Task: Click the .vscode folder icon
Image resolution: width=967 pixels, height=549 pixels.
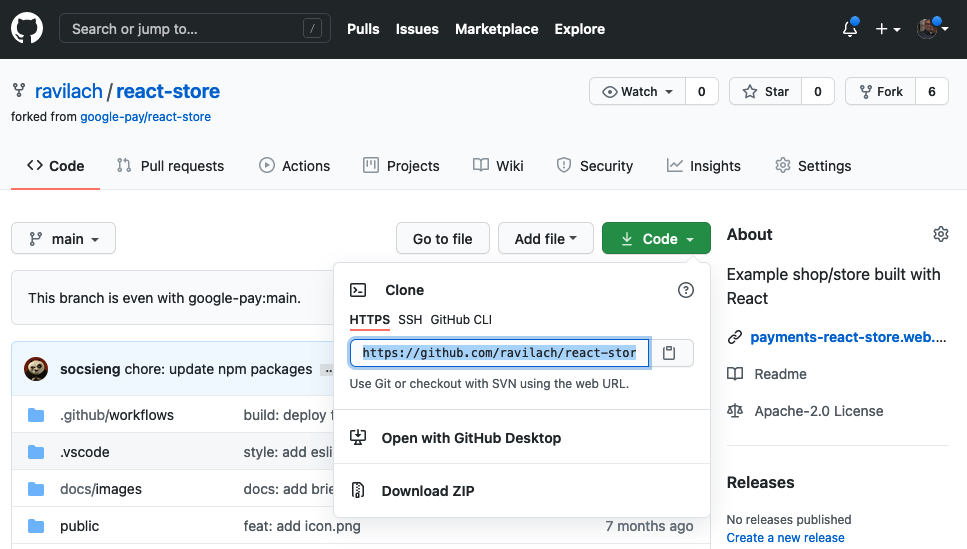Action: coord(36,452)
